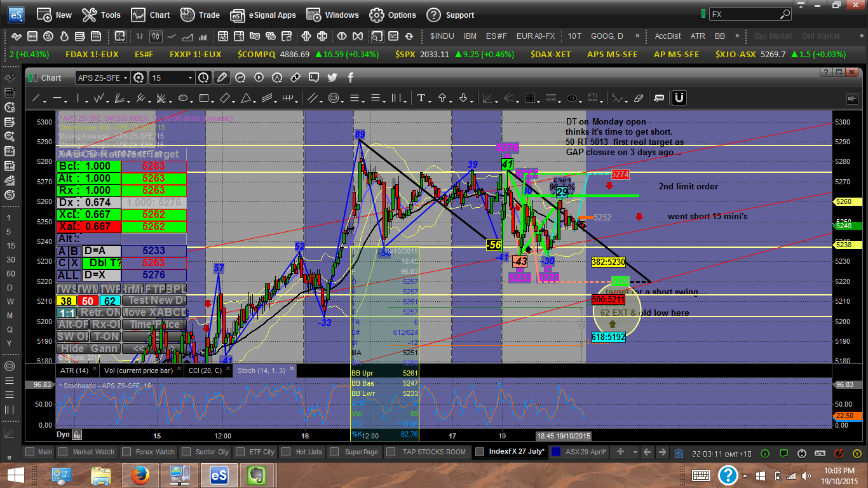Switch to the Forex Watch page tab
The width and height of the screenshot is (868, 488).
(x=151, y=452)
